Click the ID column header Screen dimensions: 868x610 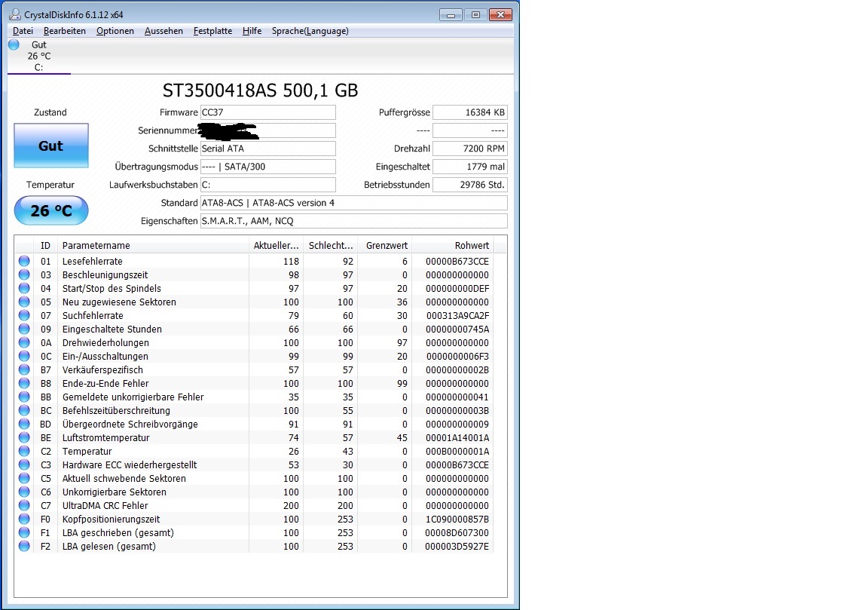[46, 246]
